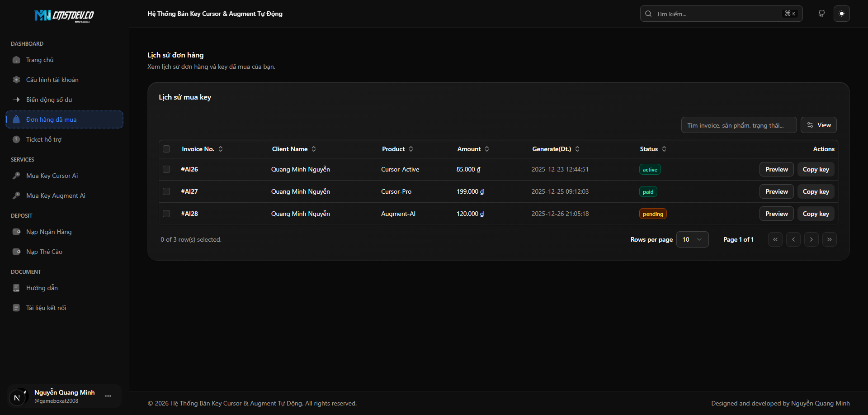Click the pending status badge
Viewport: 868px width, 415px height.
click(x=653, y=214)
